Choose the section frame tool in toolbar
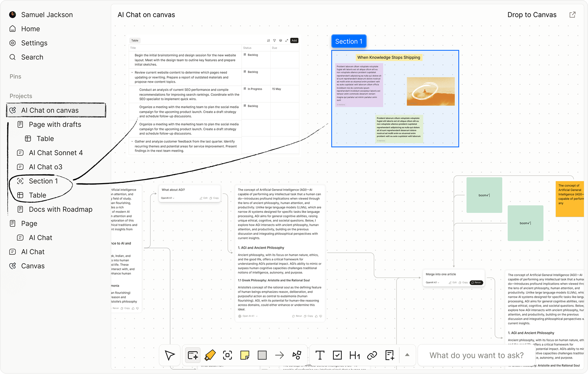 click(x=227, y=355)
